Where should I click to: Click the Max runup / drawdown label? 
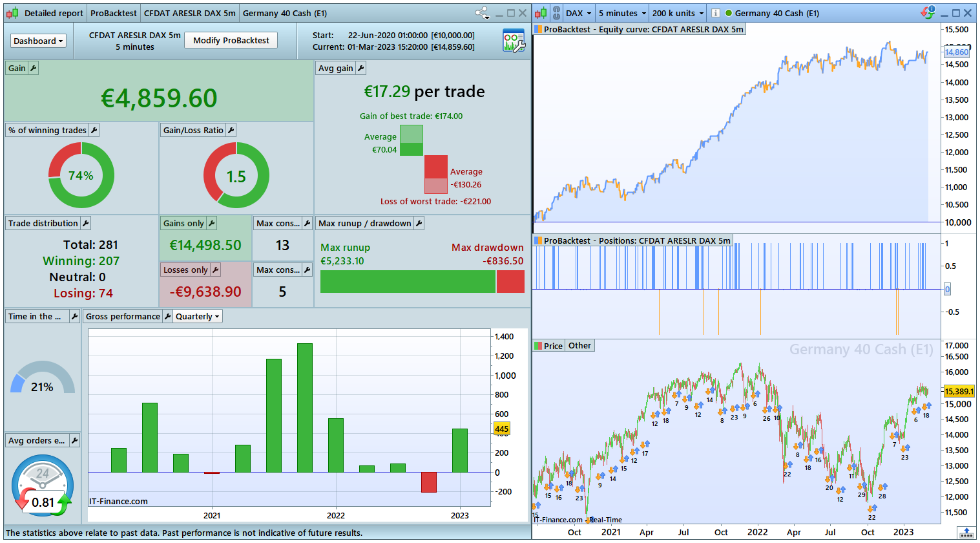pos(365,223)
